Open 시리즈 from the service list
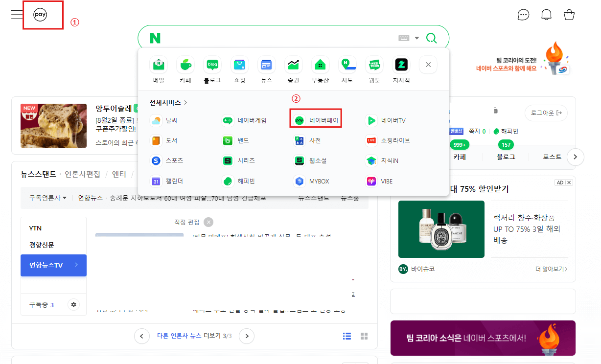Viewport: 601px width, 364px height. click(x=239, y=160)
